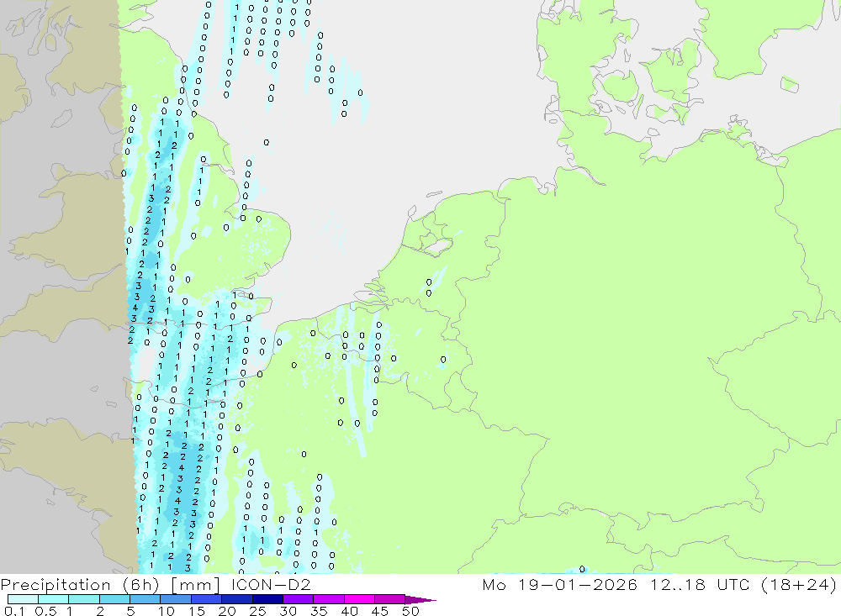Pick the 10–15 mm blue legend swatch
The image size is (841, 616).
tap(176, 599)
